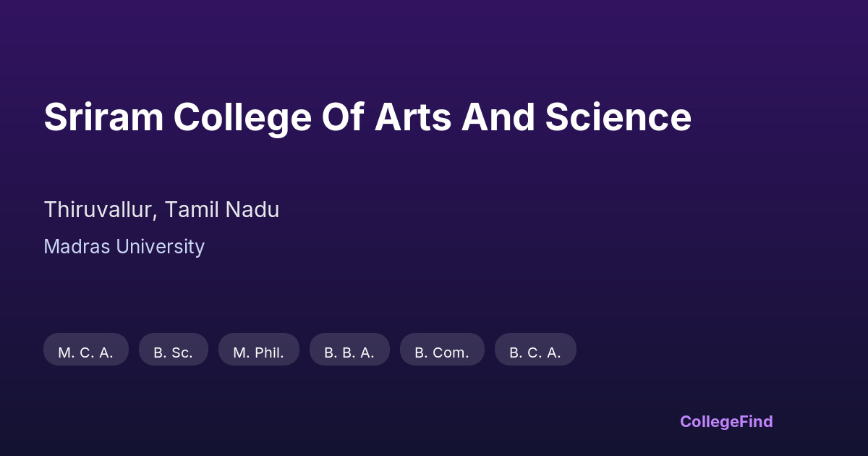Click the word Madras in the affiliation line
Screen dimensions: 868x456
77,247
